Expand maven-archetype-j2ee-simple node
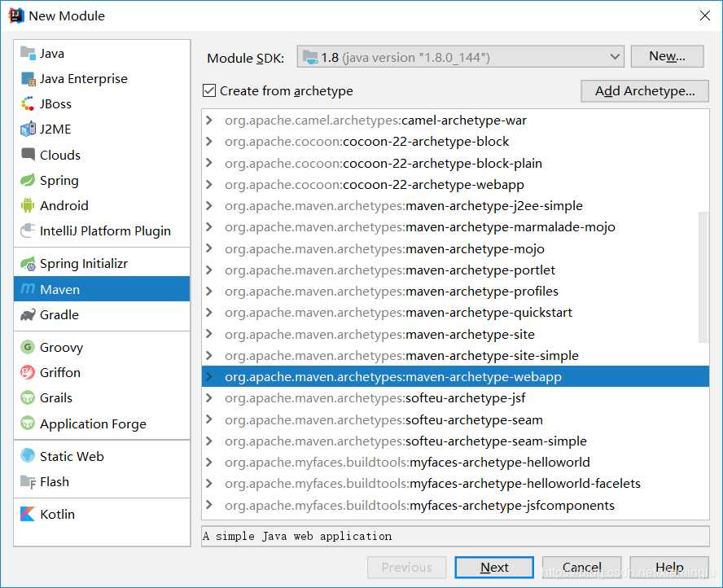 click(x=209, y=205)
